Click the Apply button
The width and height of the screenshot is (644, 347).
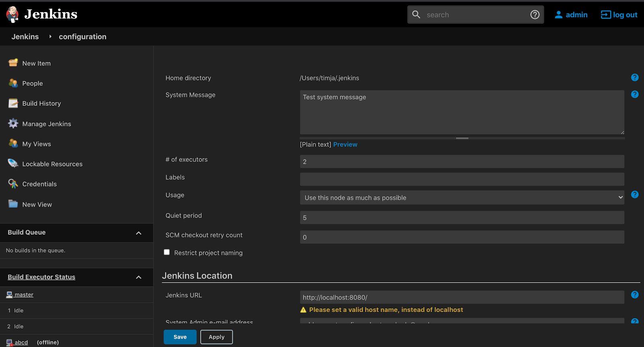[x=217, y=337]
